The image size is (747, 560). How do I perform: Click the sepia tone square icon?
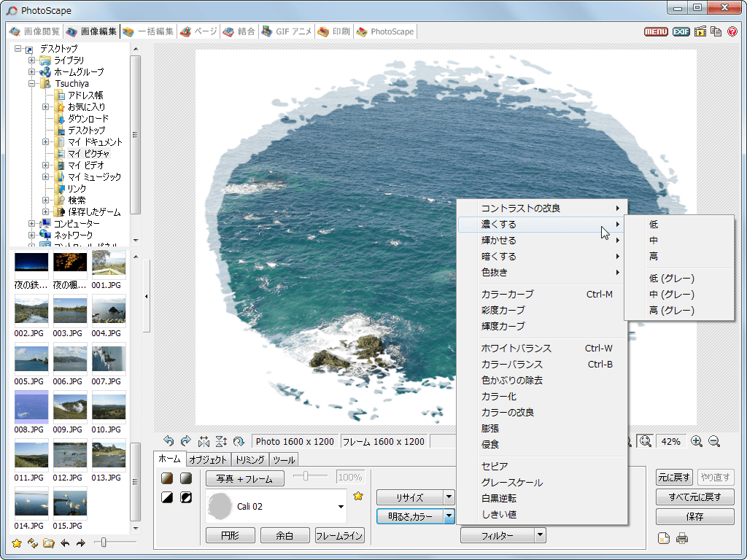[167, 478]
